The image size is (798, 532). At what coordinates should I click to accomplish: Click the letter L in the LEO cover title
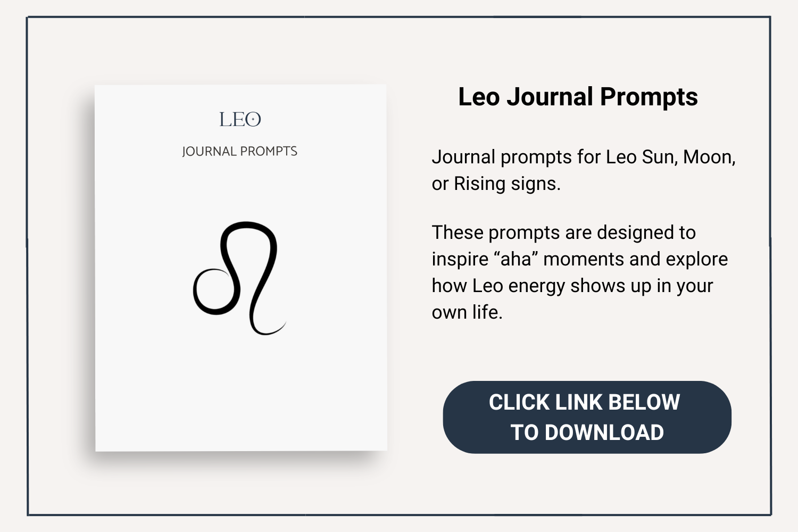226,120
